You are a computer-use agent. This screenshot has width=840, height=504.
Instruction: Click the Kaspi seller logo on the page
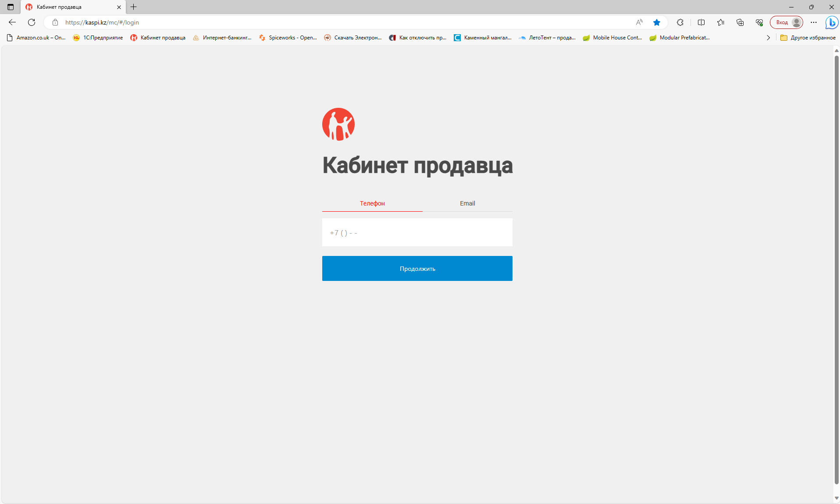(x=338, y=124)
